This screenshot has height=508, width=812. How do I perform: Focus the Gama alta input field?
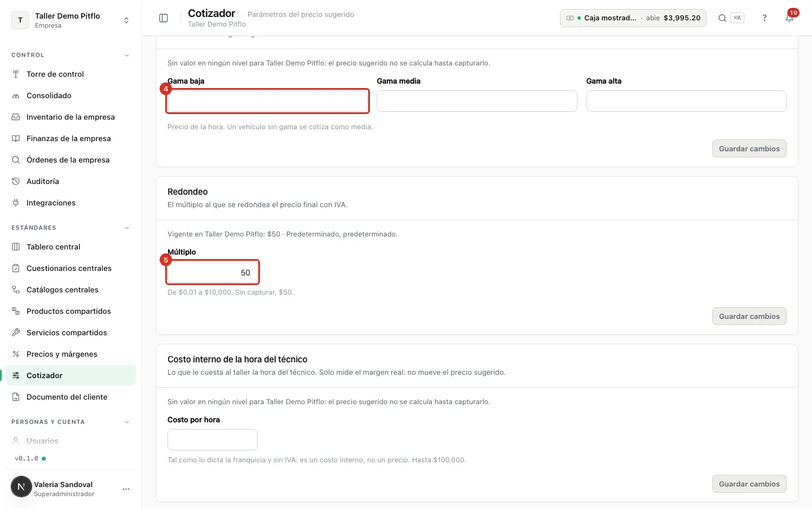(686, 101)
